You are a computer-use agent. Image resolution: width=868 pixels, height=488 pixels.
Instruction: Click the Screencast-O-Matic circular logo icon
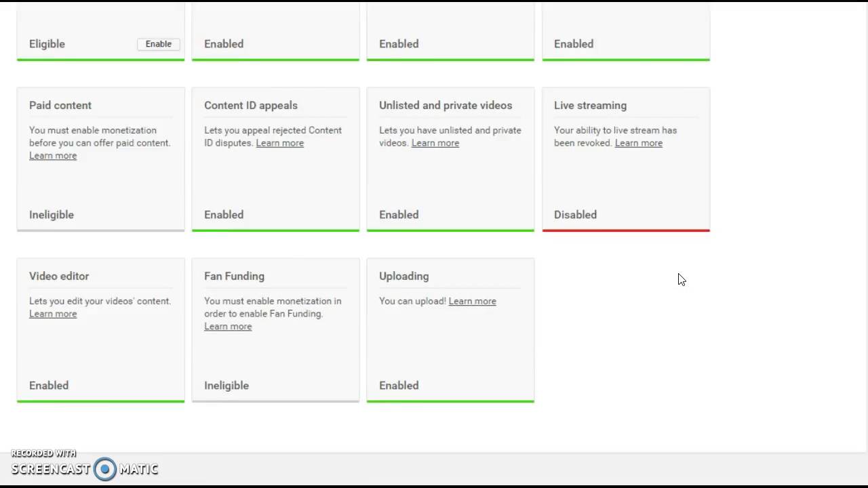pos(105,469)
